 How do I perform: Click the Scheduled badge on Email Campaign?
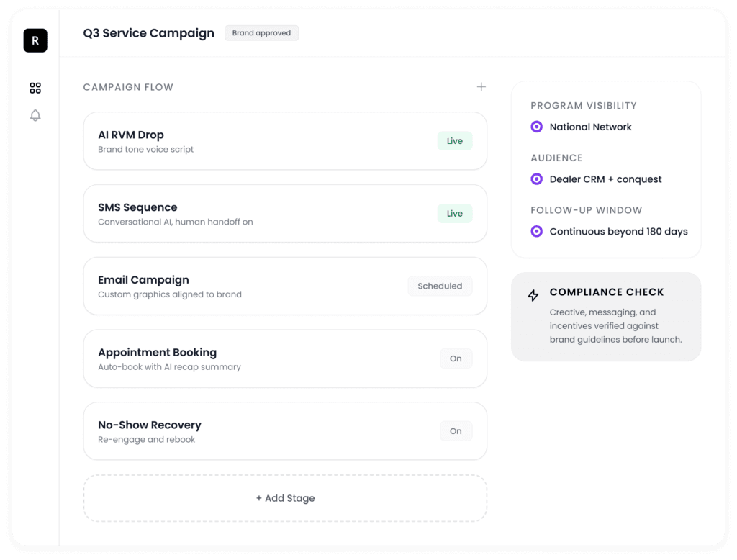coord(440,286)
